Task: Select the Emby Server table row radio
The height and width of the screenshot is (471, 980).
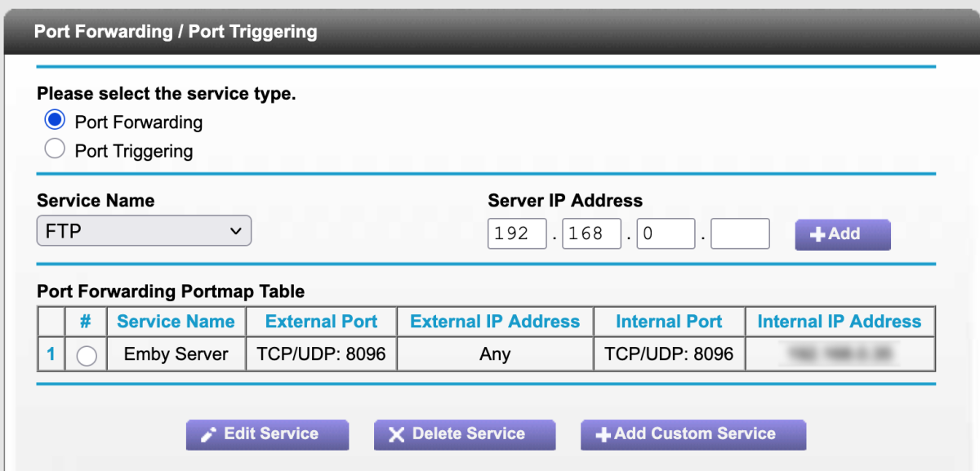Action: (x=86, y=353)
